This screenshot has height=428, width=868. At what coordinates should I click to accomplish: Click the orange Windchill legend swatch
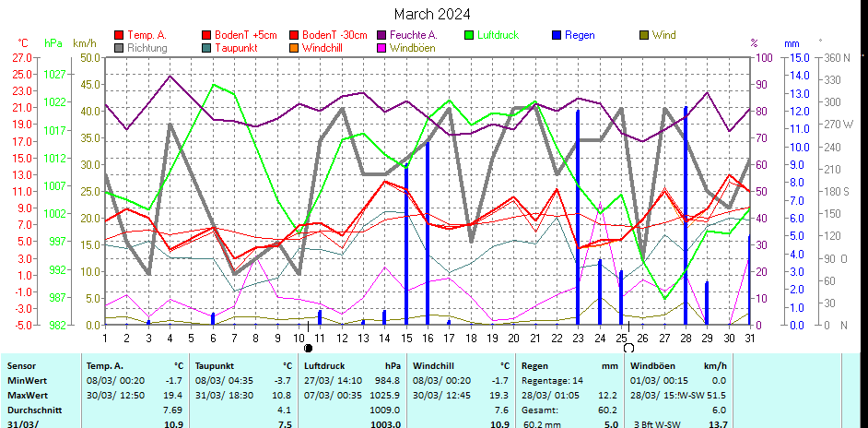tap(294, 48)
